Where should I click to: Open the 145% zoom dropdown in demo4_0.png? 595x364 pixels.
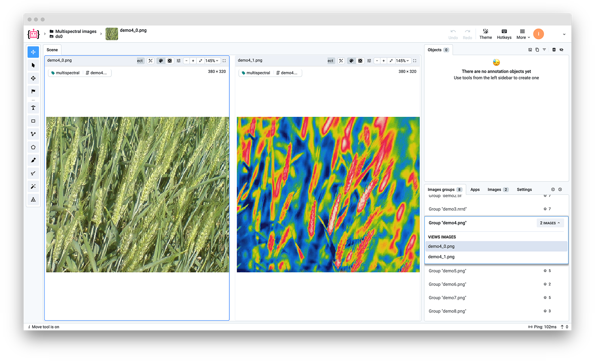pos(212,61)
